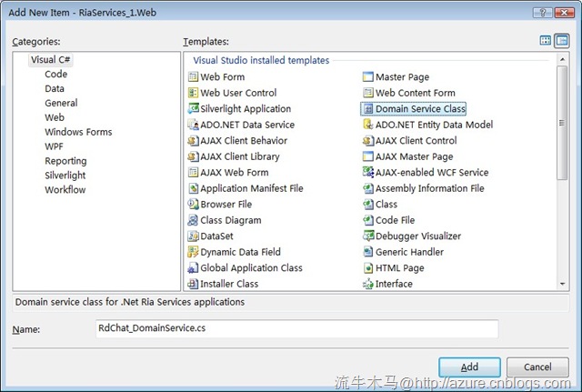The height and width of the screenshot is (392, 582).
Task: Pick the Class Diagram template icon
Action: pos(193,220)
